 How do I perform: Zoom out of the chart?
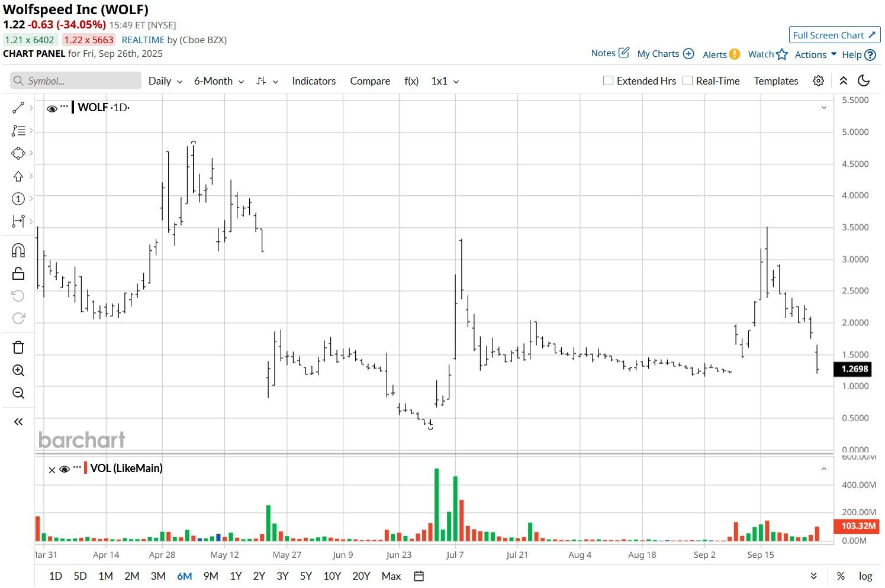coord(18,393)
